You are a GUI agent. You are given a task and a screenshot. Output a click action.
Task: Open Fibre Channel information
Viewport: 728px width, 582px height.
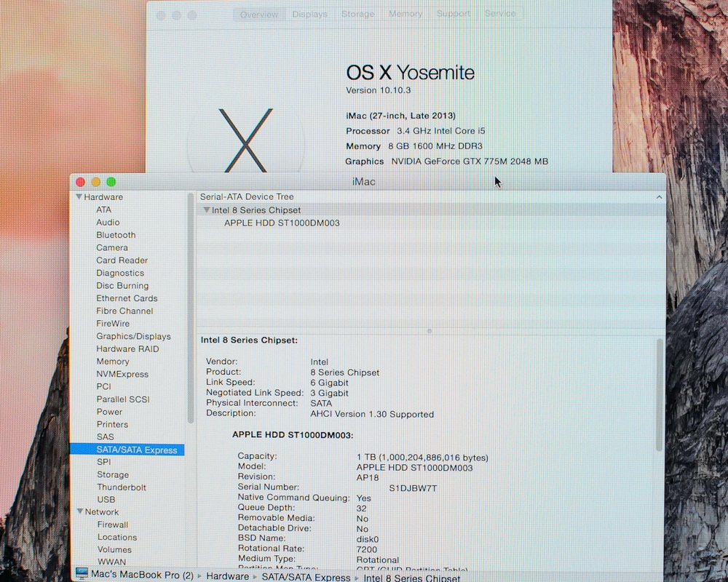click(x=124, y=311)
